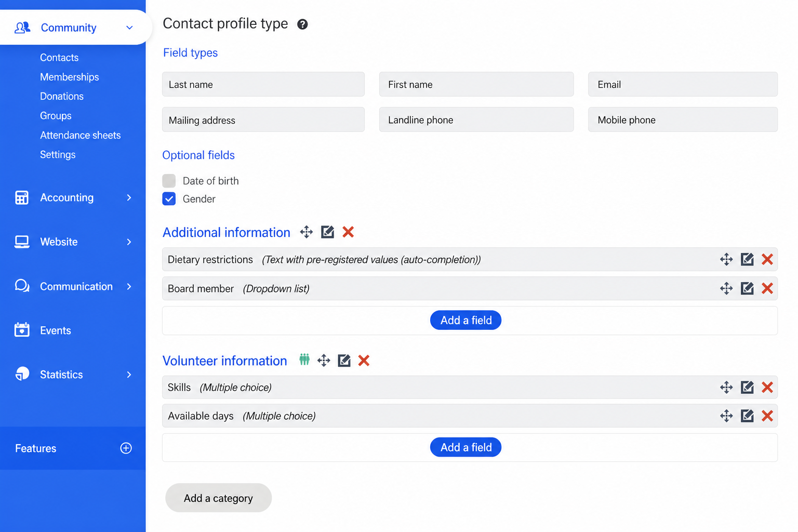The height and width of the screenshot is (532, 798).
Task: Delete the Additional information category
Action: pos(348,232)
